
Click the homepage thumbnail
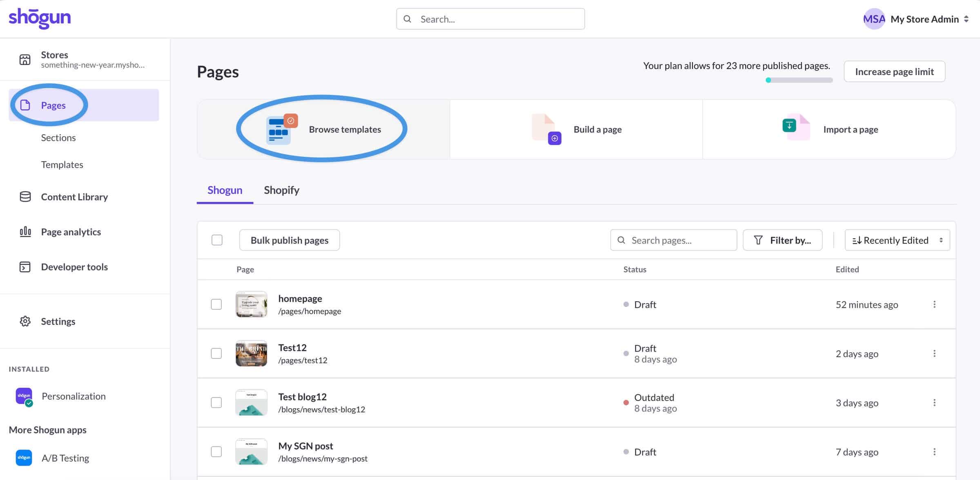[x=252, y=304]
